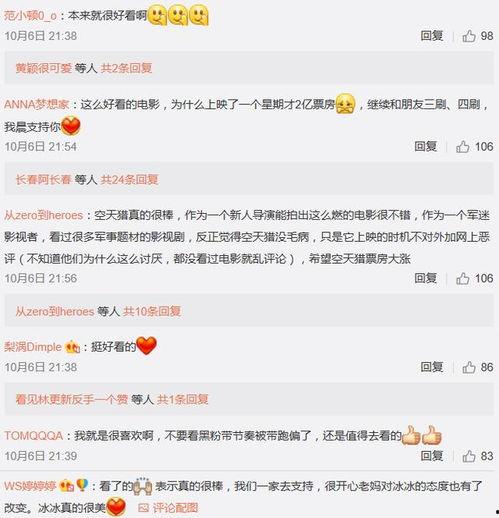499x518 pixels.
Task: Expand the 共10条回复 replies
Action: click(152, 311)
